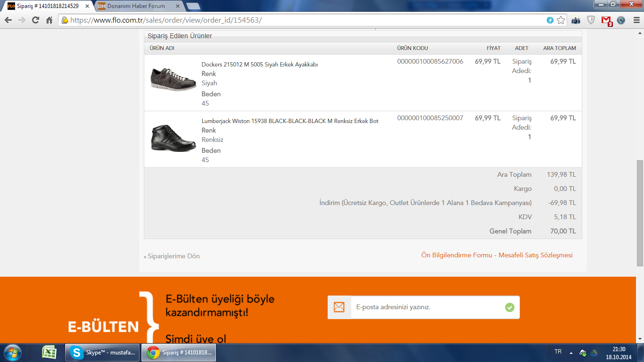Click the Ara Toplam 139,98 TL value
The height and width of the screenshot is (362, 644).
[x=561, y=175]
